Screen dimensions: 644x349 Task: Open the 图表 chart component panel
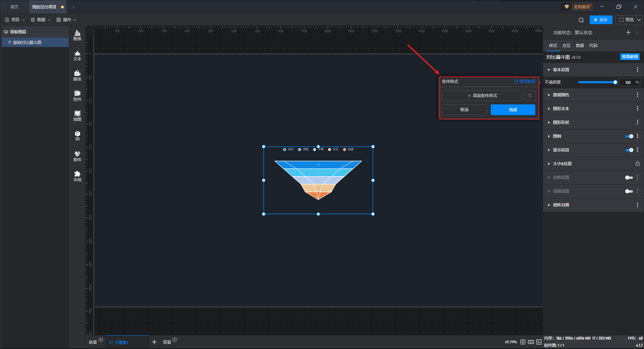click(x=77, y=35)
